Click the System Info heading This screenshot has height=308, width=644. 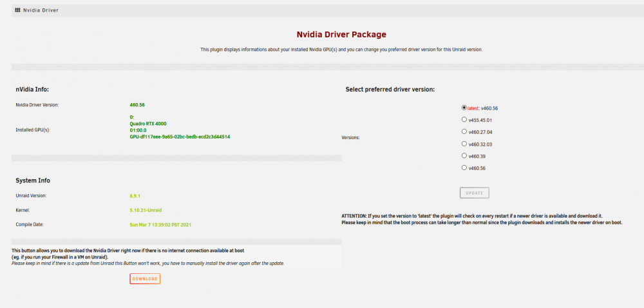pyautogui.click(x=33, y=180)
